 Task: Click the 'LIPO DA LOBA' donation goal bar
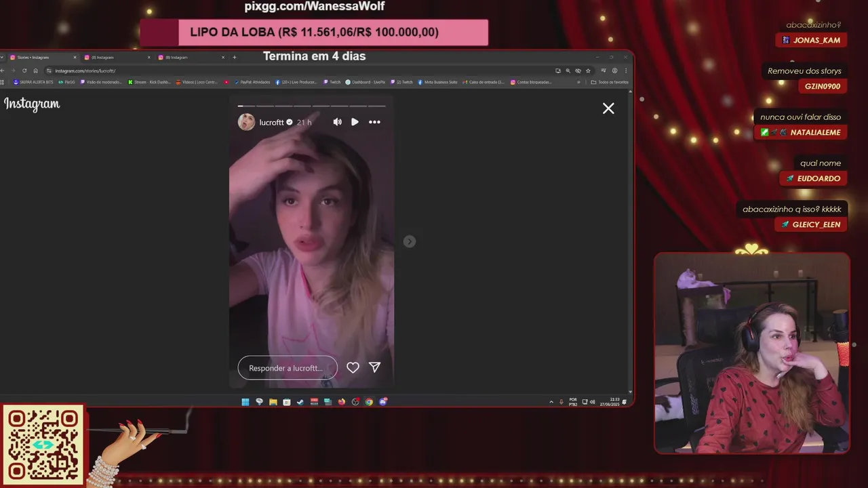[313, 33]
